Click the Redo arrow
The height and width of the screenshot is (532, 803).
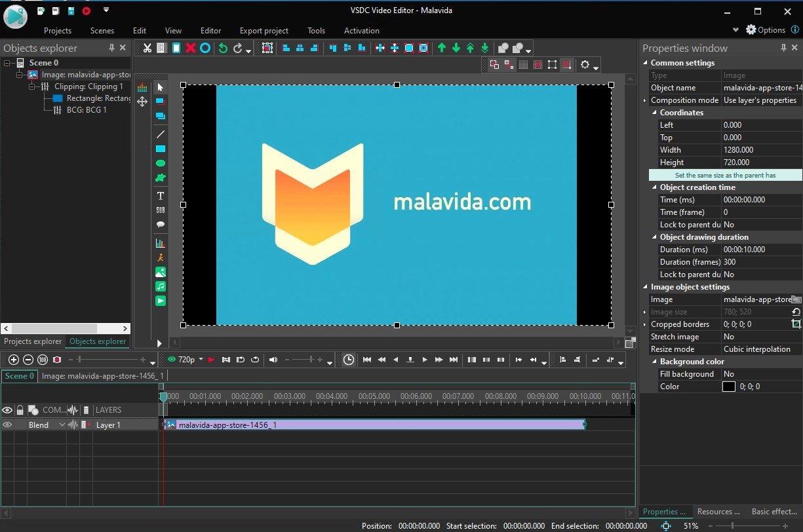click(x=238, y=48)
